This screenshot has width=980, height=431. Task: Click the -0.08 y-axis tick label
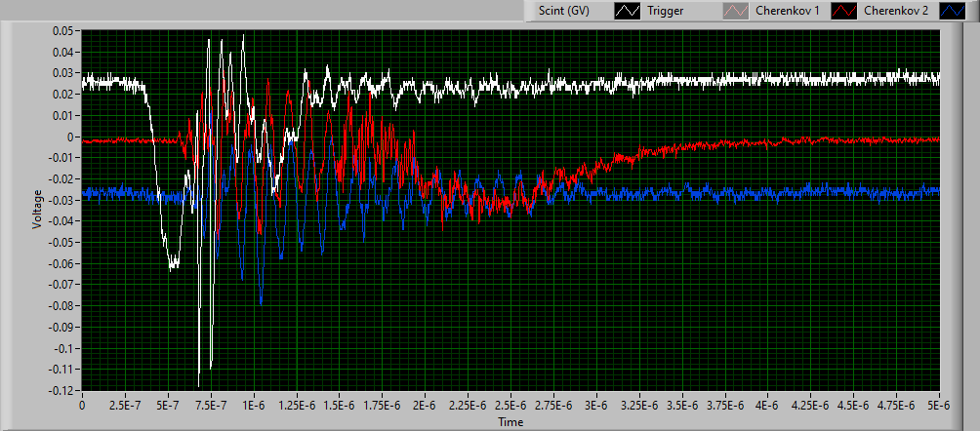63,305
